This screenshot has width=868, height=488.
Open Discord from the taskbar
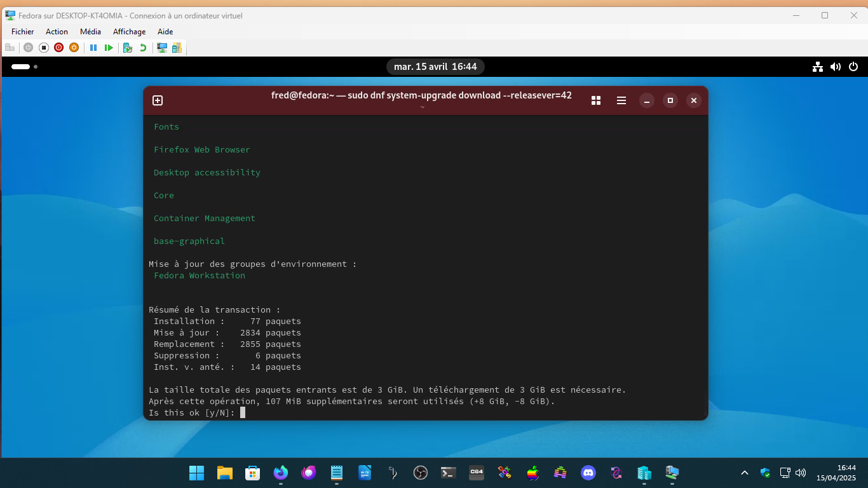(588, 473)
